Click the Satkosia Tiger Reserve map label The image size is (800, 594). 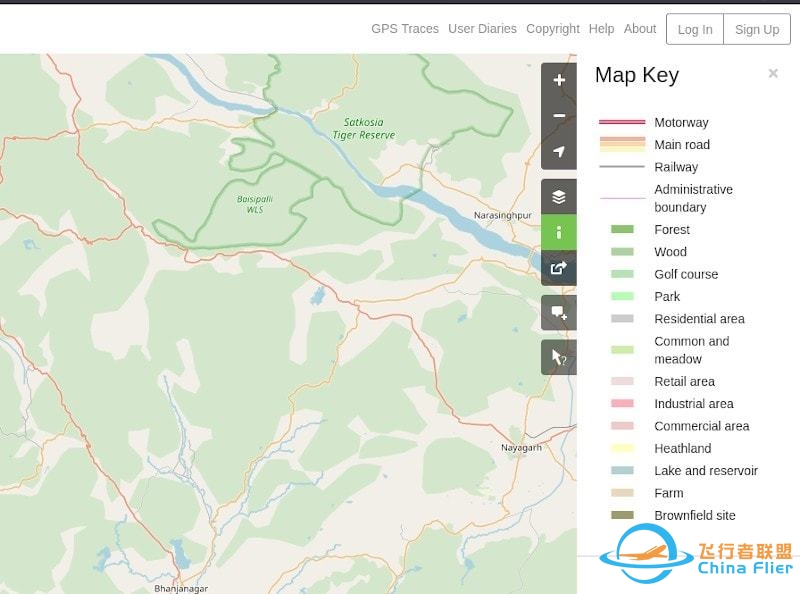point(363,129)
